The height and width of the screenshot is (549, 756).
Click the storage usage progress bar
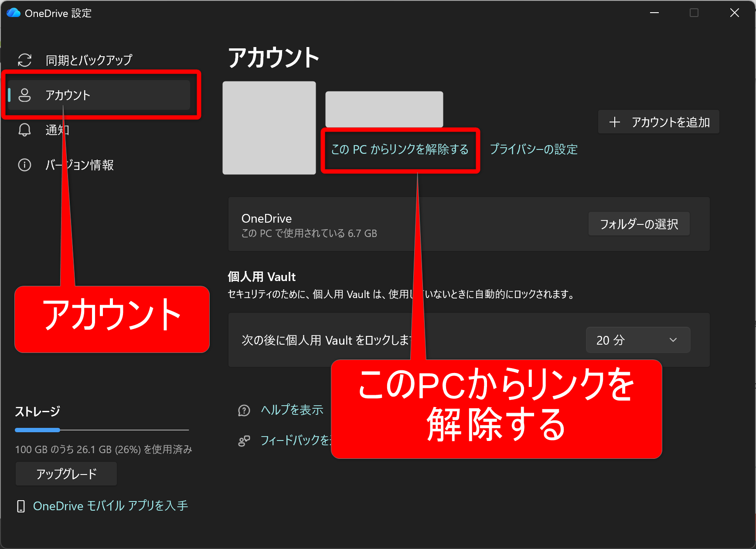102,430
